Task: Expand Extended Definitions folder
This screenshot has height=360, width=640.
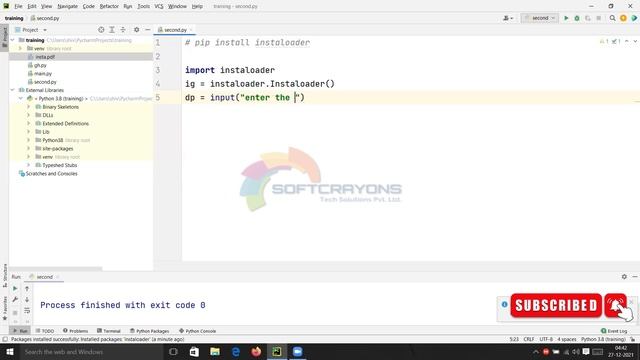Action: (29, 124)
